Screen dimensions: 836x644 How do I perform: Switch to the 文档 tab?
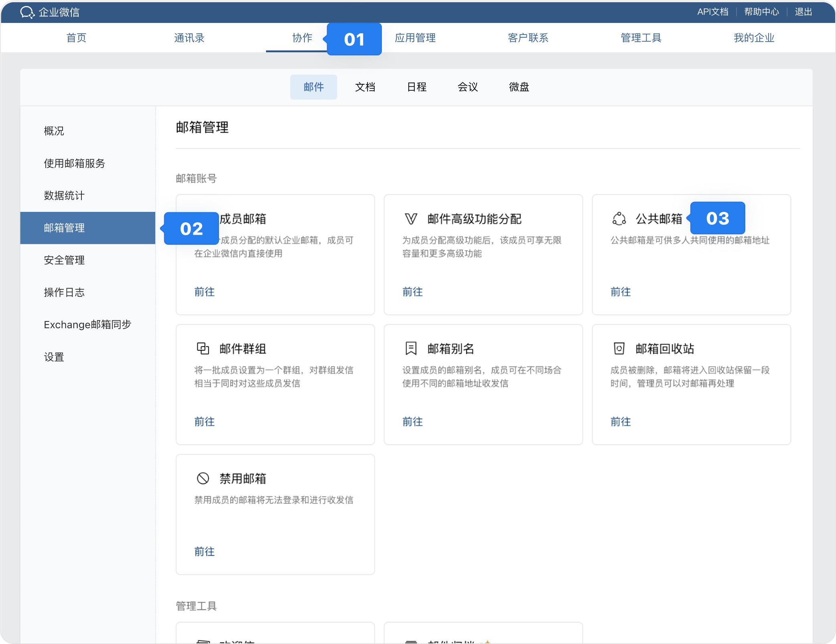tap(365, 87)
